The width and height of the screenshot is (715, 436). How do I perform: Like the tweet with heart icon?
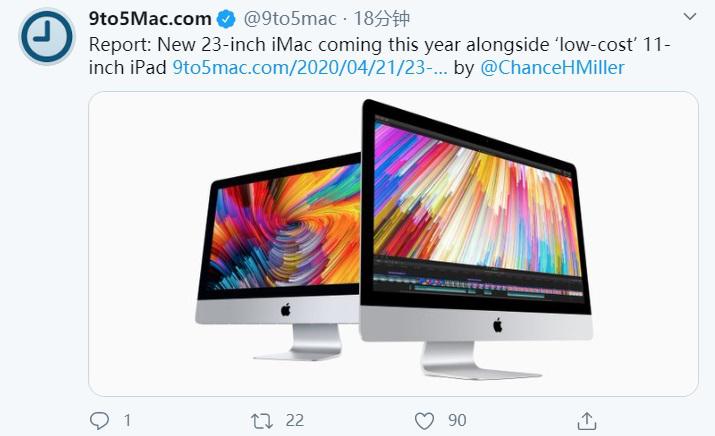[424, 420]
